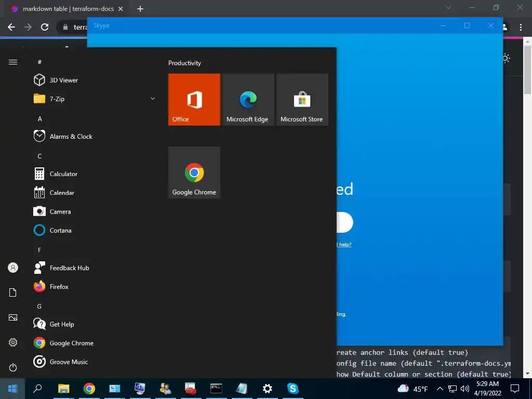
Task: Switch to Skype on the taskbar
Action: coord(293,389)
